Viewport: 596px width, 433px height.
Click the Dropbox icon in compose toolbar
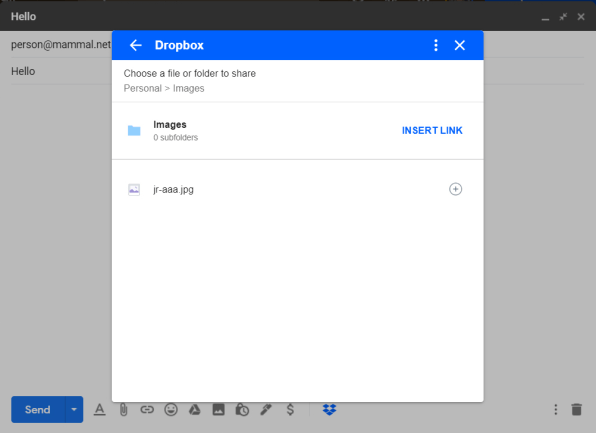pyautogui.click(x=329, y=409)
